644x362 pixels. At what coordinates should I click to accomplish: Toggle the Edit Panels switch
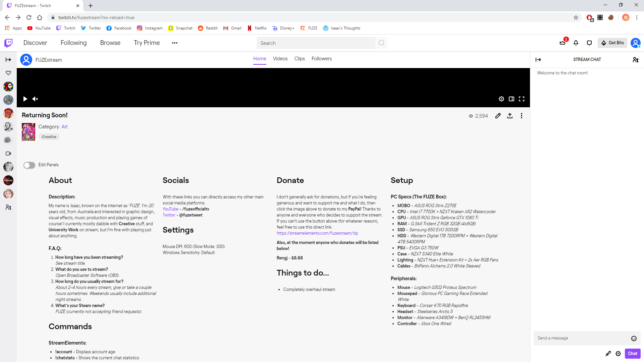coord(29,165)
